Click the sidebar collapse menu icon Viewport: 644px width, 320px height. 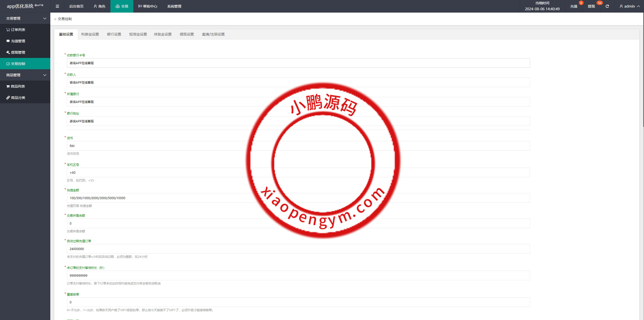[57, 6]
